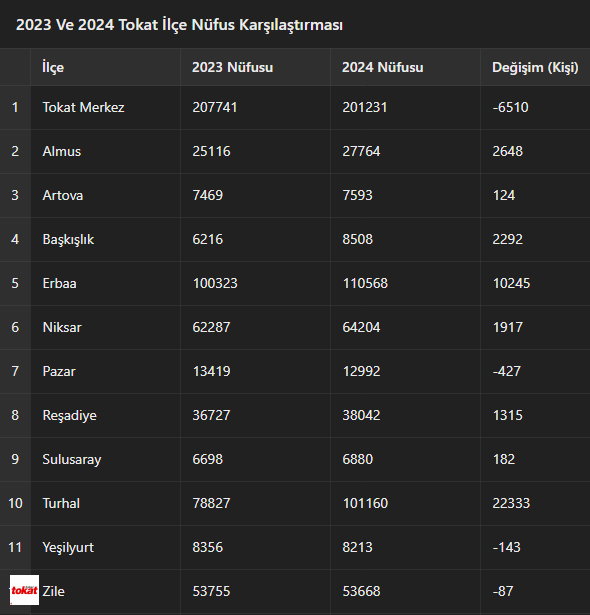This screenshot has height=615, width=590.
Task: Click the Zile district name
Action: click(x=53, y=591)
